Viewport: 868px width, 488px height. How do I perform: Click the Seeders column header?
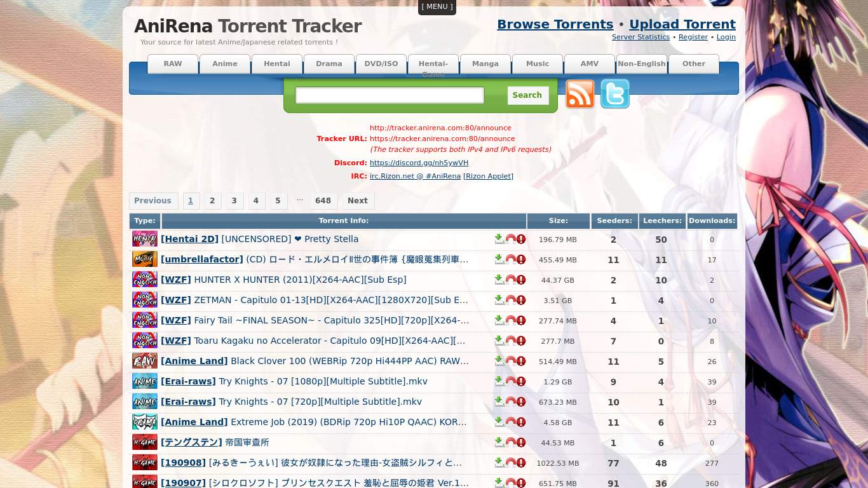point(614,221)
